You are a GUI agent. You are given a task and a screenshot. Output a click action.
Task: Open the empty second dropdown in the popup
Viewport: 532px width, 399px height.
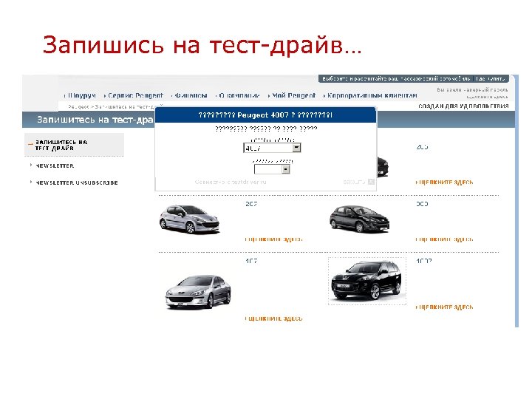(x=272, y=169)
